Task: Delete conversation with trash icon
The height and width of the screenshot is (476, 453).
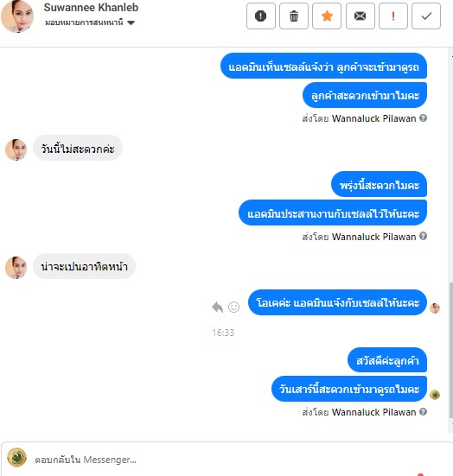Action: (x=293, y=16)
